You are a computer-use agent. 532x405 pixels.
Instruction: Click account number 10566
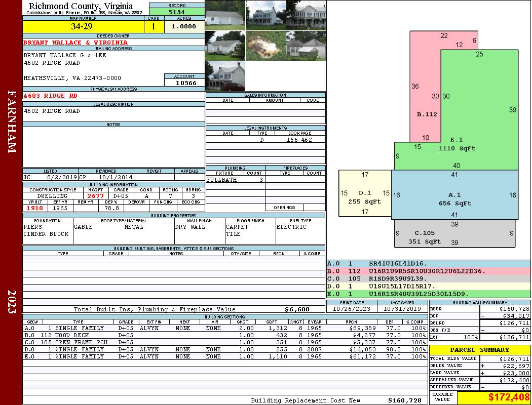point(186,83)
